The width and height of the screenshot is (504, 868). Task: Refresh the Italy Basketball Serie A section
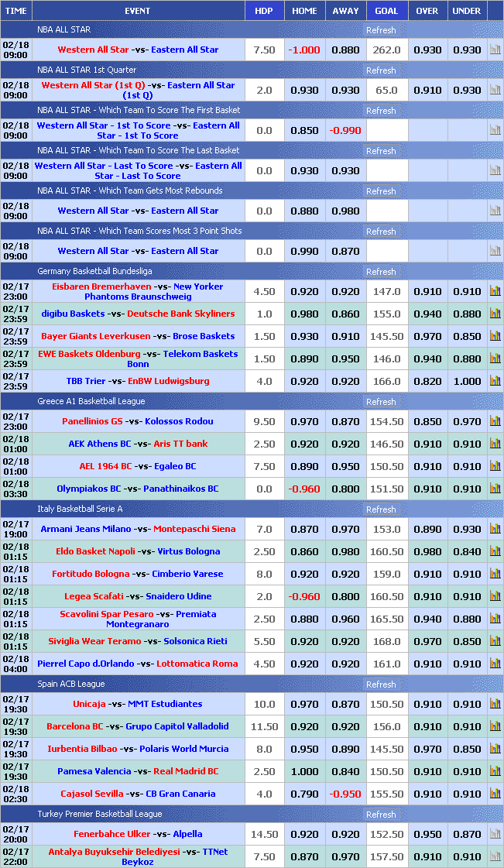(381, 509)
